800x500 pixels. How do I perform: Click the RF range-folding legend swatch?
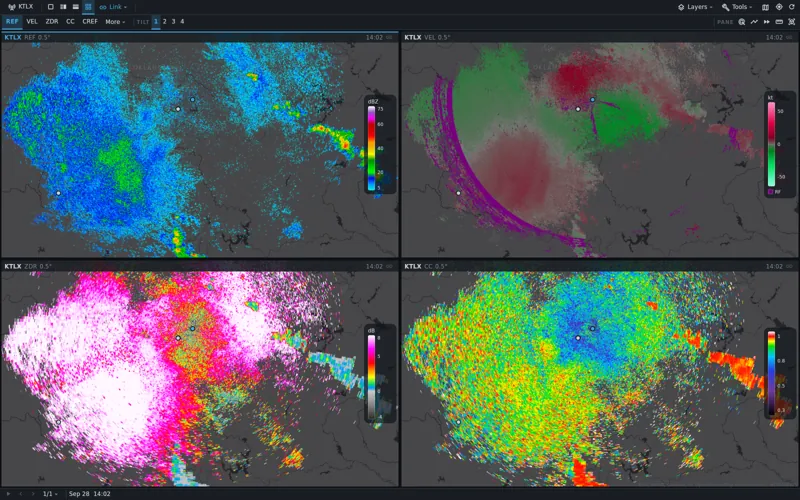click(770, 192)
